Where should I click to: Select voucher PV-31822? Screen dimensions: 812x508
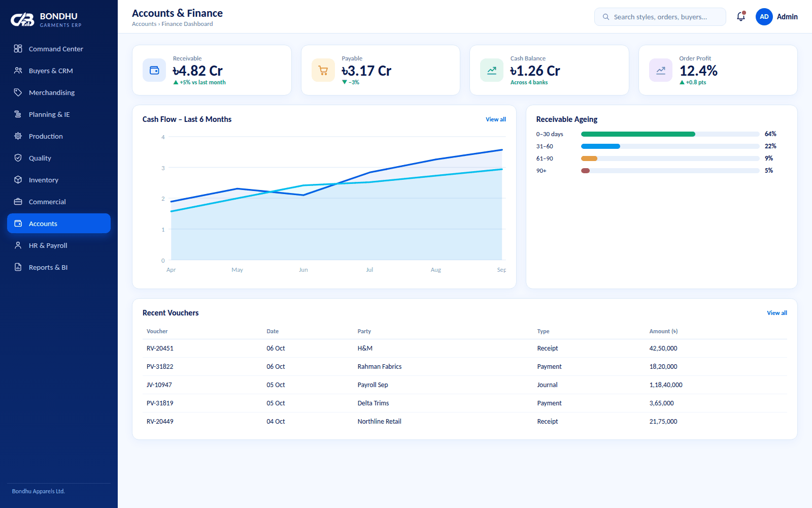pos(160,367)
